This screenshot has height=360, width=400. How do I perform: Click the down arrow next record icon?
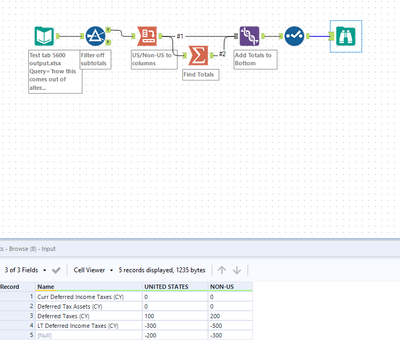click(237, 270)
